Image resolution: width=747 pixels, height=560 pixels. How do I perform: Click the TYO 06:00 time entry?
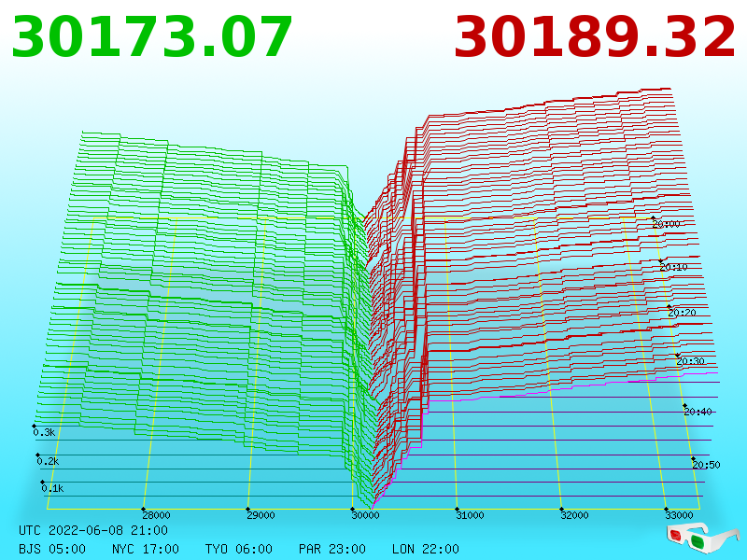(x=239, y=549)
